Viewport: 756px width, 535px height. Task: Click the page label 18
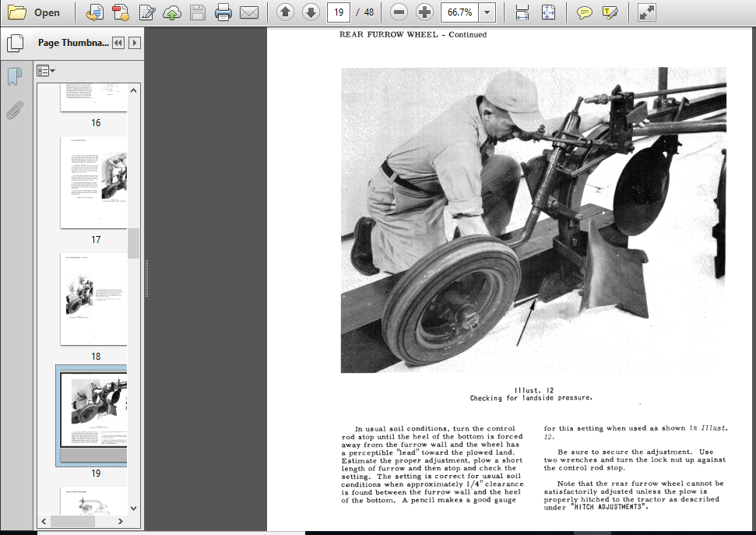coord(96,356)
